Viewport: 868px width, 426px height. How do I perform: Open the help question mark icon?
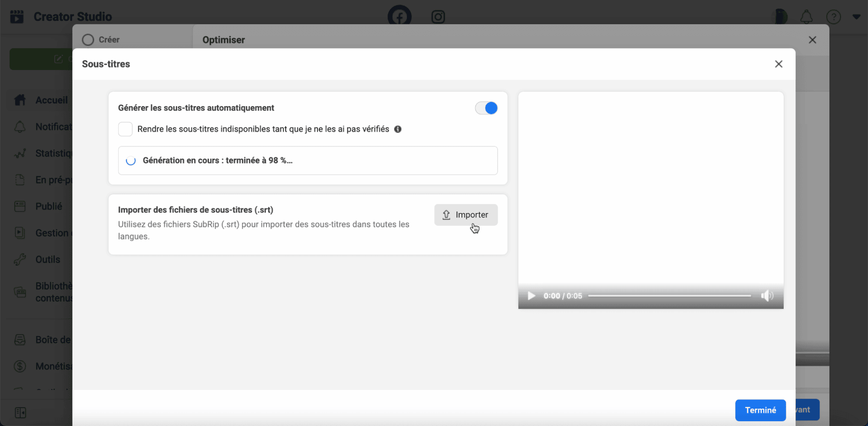click(833, 17)
